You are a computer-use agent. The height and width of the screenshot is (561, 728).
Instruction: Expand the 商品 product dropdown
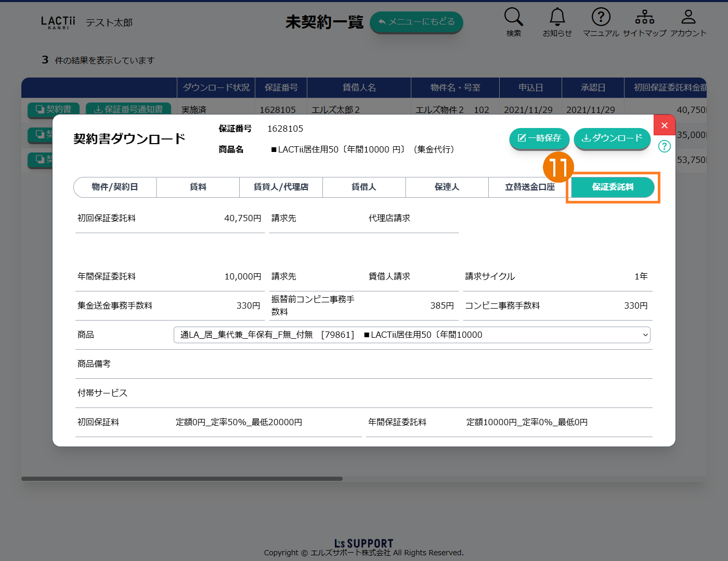[x=411, y=335]
